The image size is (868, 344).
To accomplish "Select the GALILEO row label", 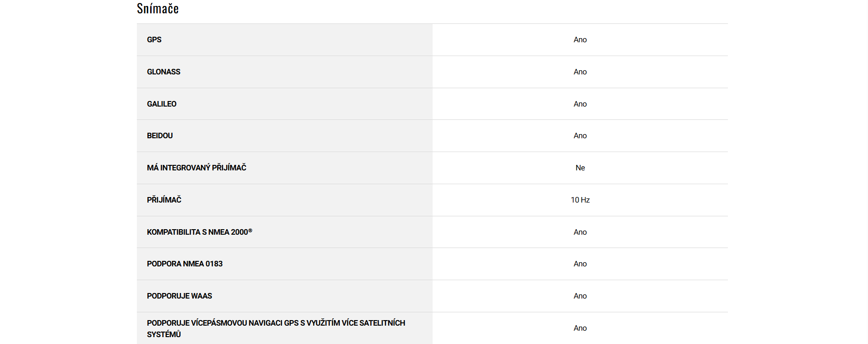I will pyautogui.click(x=162, y=104).
